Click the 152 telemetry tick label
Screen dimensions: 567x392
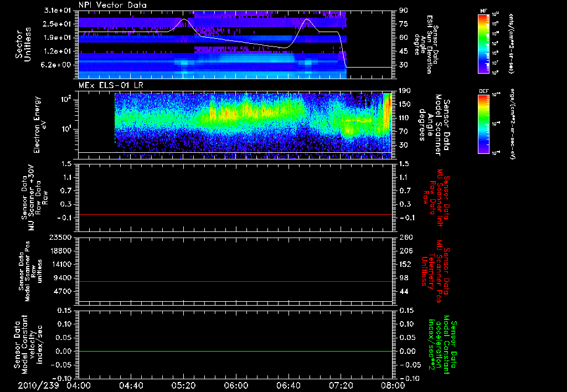[x=405, y=264]
